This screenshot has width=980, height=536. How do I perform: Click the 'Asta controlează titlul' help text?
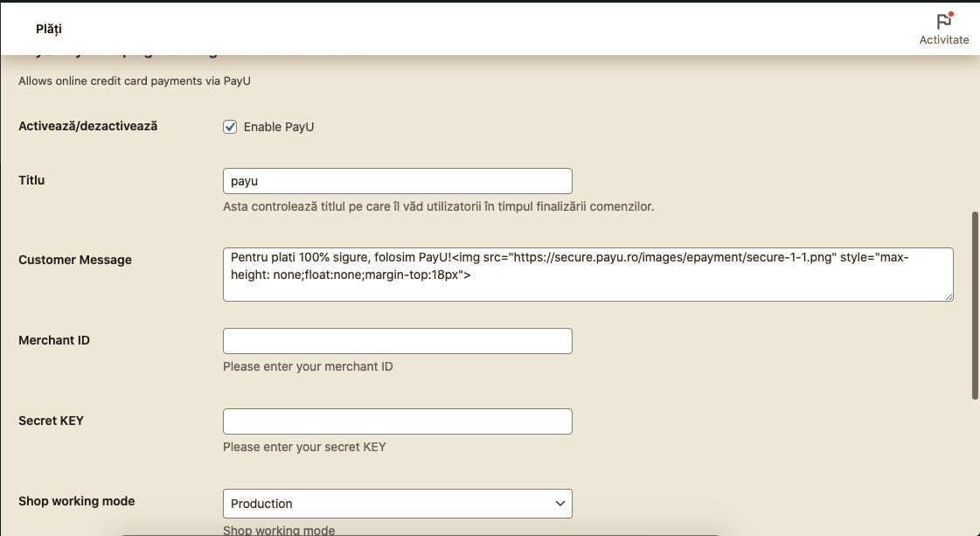pyautogui.click(x=439, y=206)
